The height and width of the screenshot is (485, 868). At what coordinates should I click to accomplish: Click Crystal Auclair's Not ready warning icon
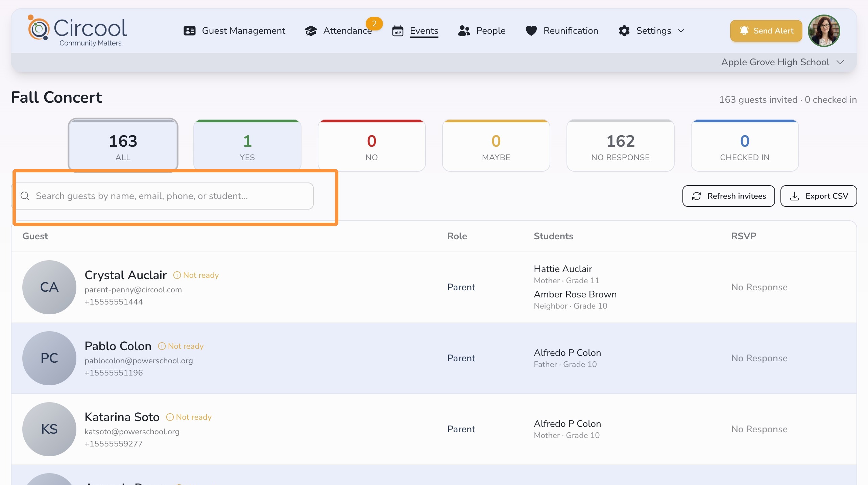[177, 275]
